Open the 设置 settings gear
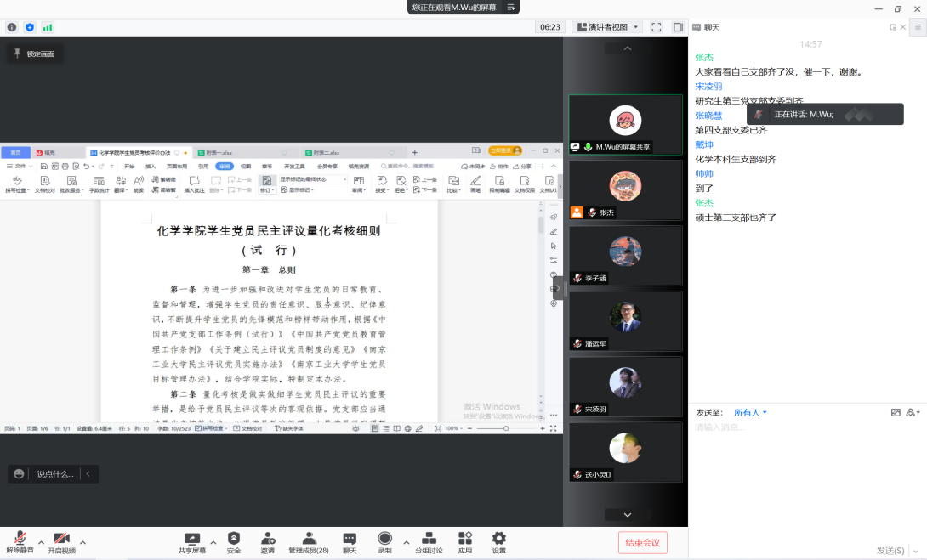 click(499, 540)
